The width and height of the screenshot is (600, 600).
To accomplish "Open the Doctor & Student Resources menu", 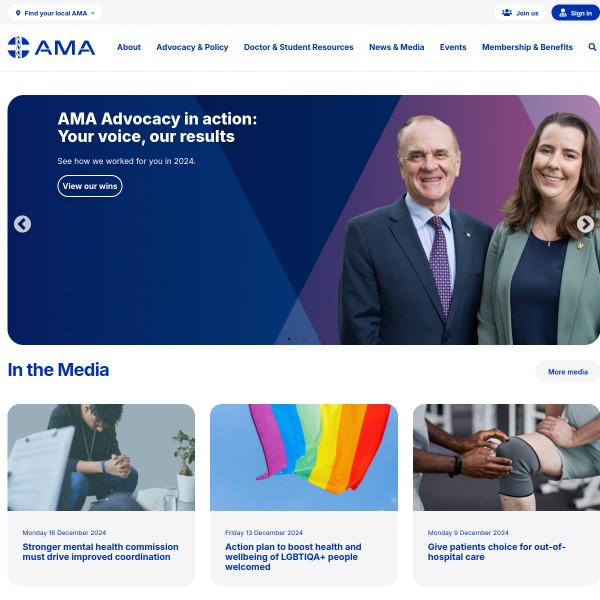I will (298, 47).
